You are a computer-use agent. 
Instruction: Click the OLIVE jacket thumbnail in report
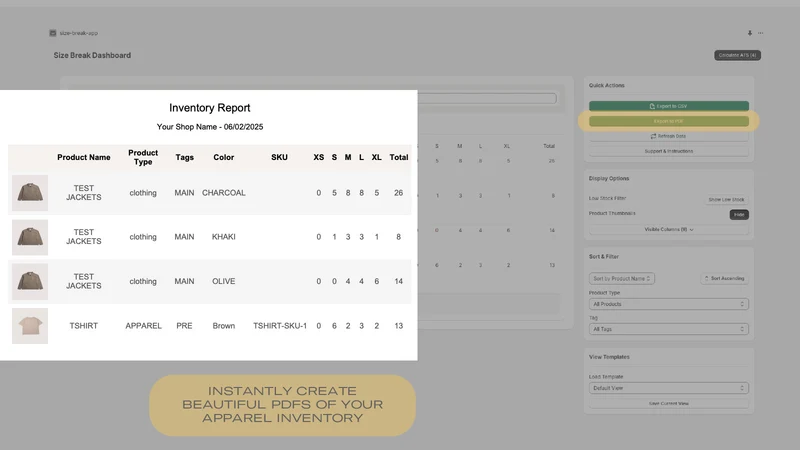pos(30,282)
